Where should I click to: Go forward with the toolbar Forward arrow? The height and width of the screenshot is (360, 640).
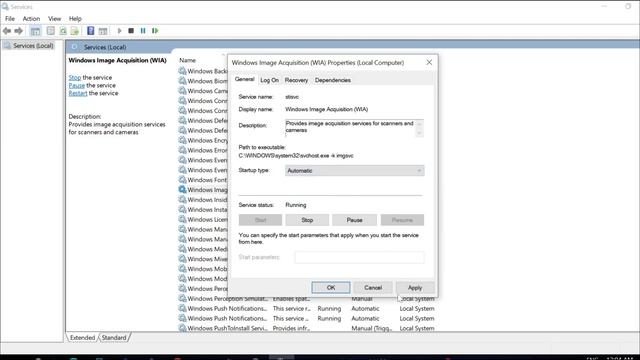[x=19, y=31]
